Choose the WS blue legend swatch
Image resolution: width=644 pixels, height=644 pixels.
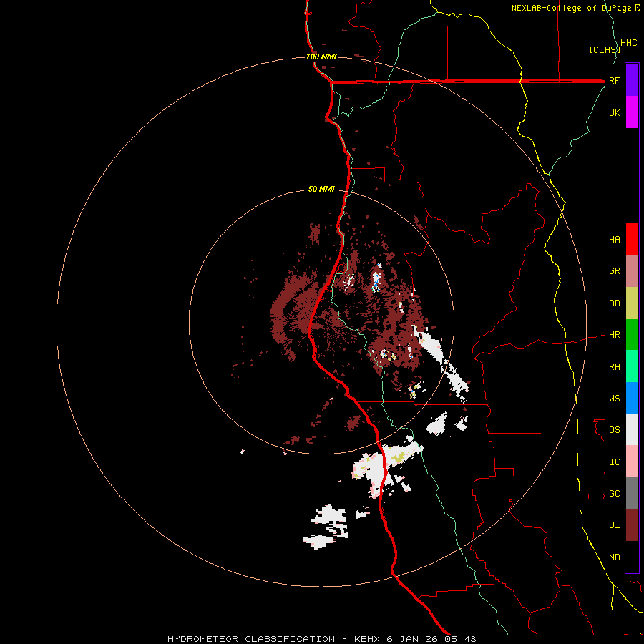click(632, 398)
